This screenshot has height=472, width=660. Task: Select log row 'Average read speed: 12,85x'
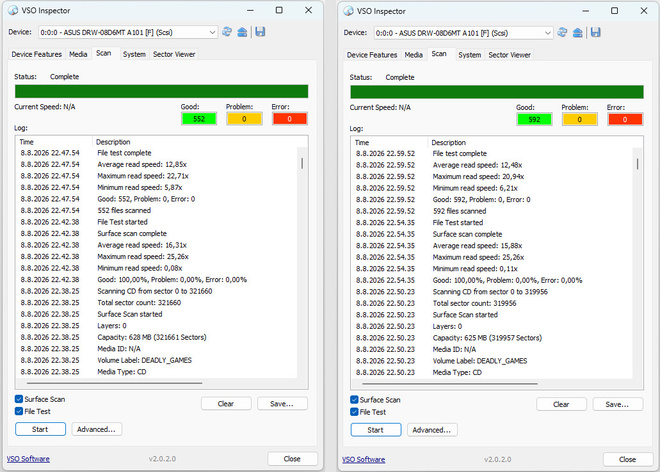[x=158, y=164]
